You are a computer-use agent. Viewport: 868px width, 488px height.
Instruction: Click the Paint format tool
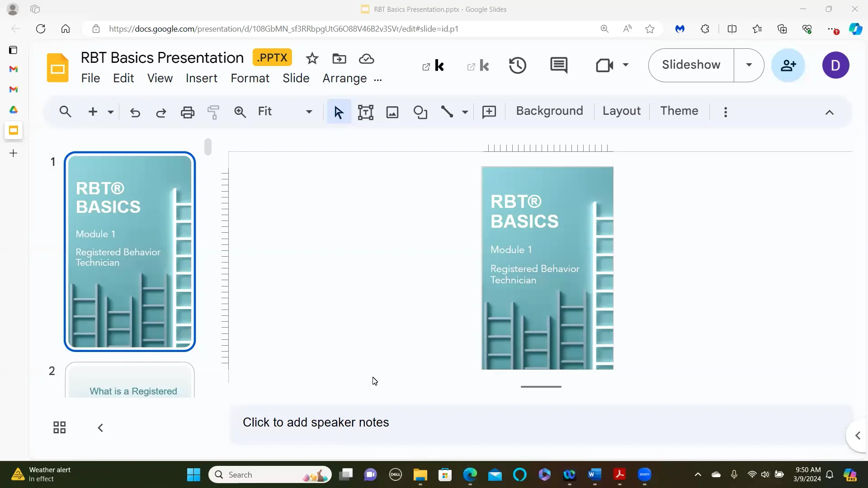pos(214,112)
